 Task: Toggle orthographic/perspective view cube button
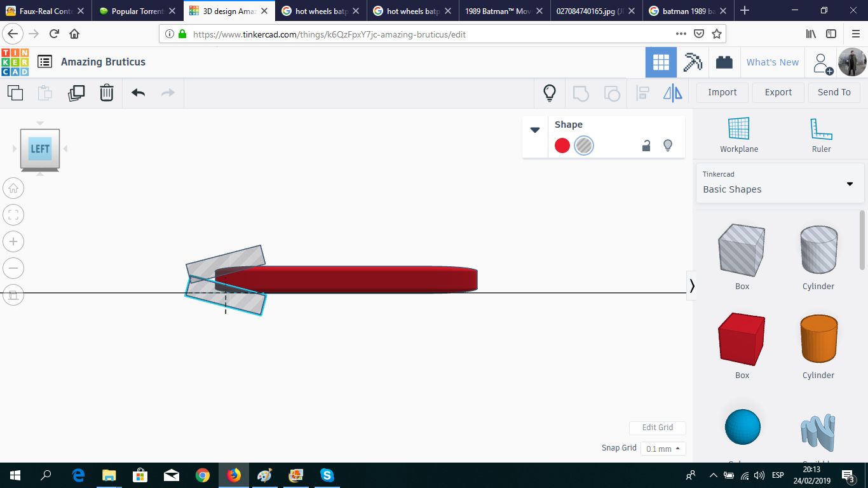[13, 295]
